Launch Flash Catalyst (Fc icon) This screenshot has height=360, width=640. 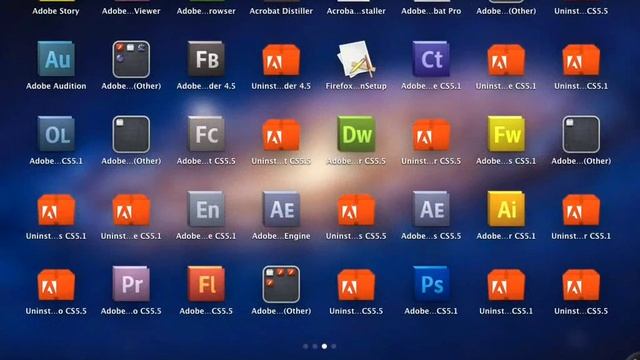tap(206, 134)
